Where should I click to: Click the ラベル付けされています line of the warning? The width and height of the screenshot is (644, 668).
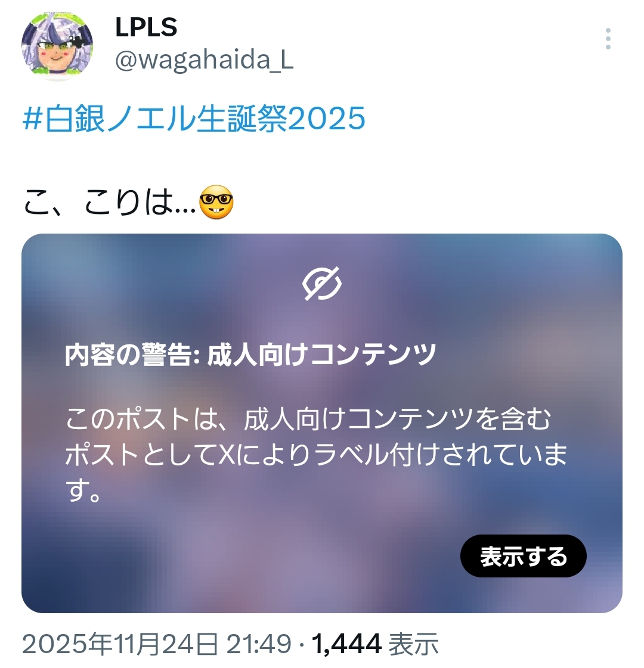coord(316,455)
